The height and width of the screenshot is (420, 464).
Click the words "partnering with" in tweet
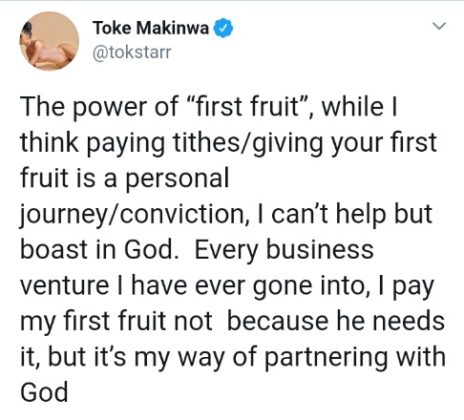(x=355, y=358)
